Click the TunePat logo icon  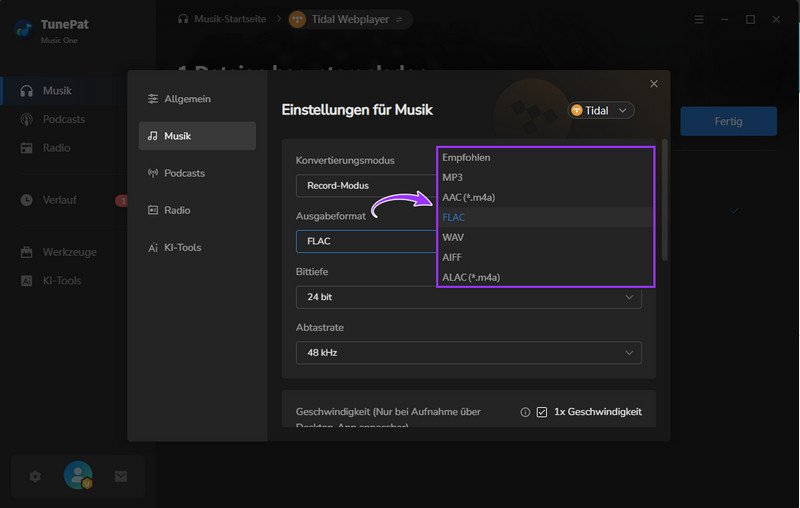pyautogui.click(x=23, y=30)
